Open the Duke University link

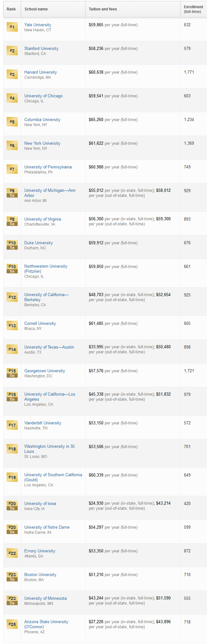(x=39, y=243)
